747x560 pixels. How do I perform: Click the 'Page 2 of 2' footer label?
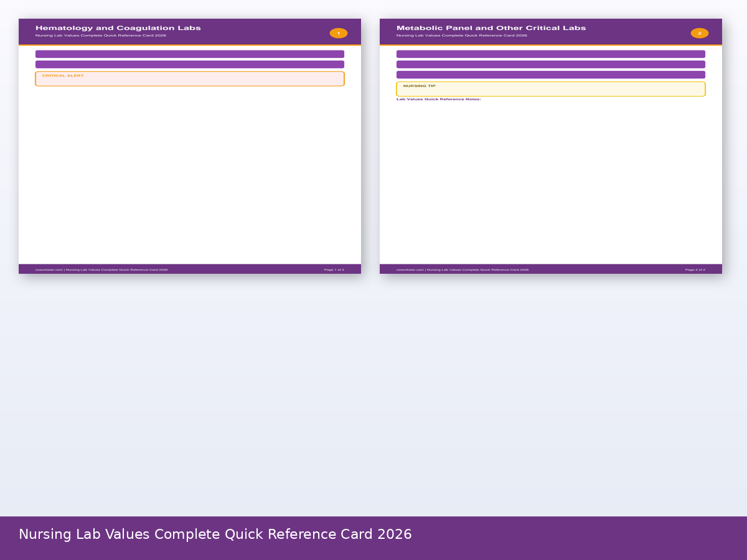click(x=695, y=269)
